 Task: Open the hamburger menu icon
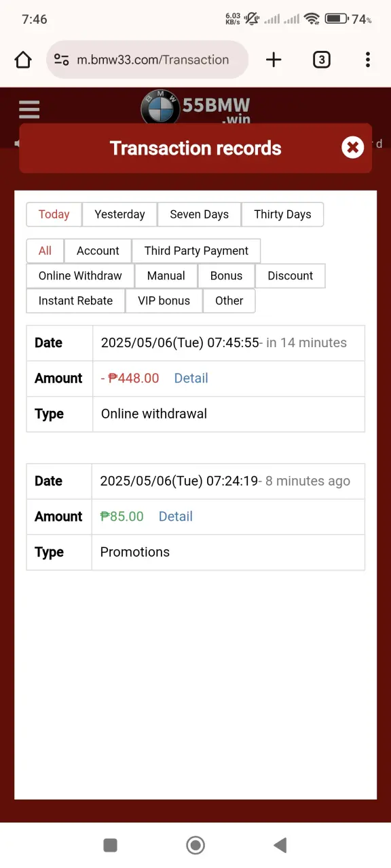point(29,110)
